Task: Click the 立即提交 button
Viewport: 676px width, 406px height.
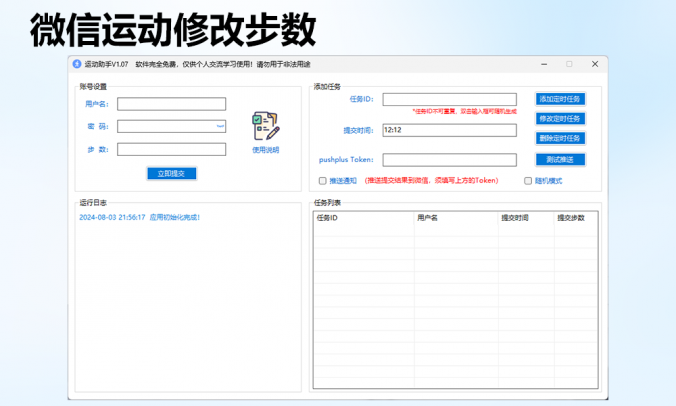Action: pos(172,173)
